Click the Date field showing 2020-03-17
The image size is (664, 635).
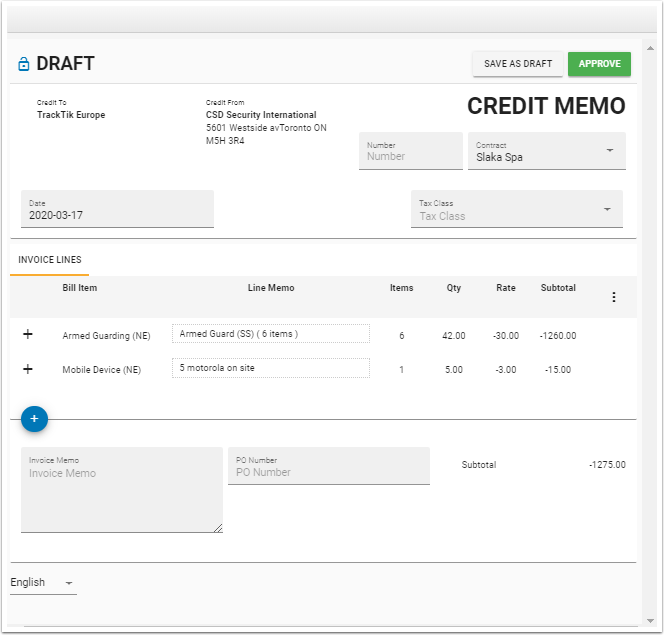117,209
